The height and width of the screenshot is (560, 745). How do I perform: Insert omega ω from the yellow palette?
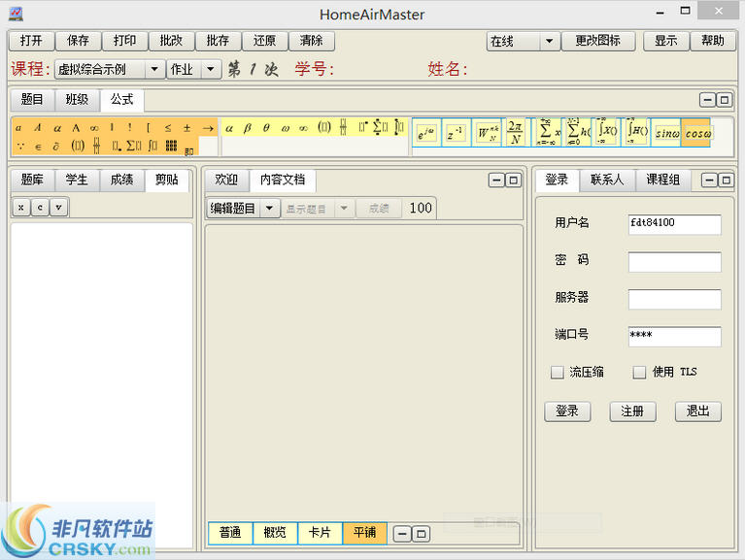(285, 128)
